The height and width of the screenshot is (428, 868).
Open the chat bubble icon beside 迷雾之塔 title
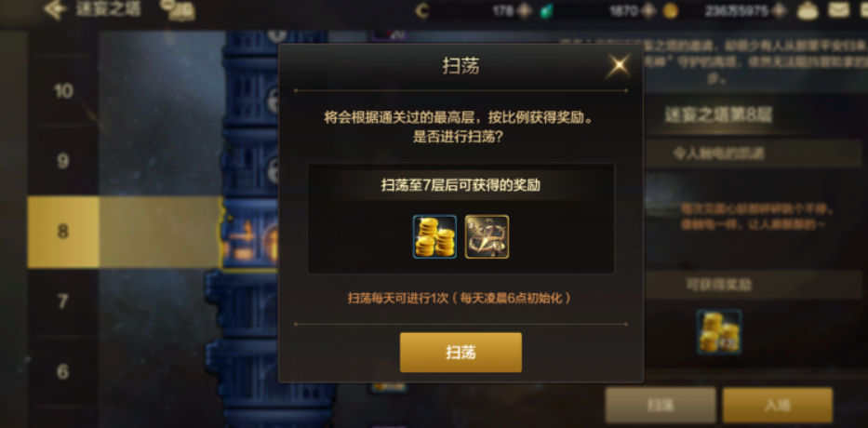[x=178, y=10]
